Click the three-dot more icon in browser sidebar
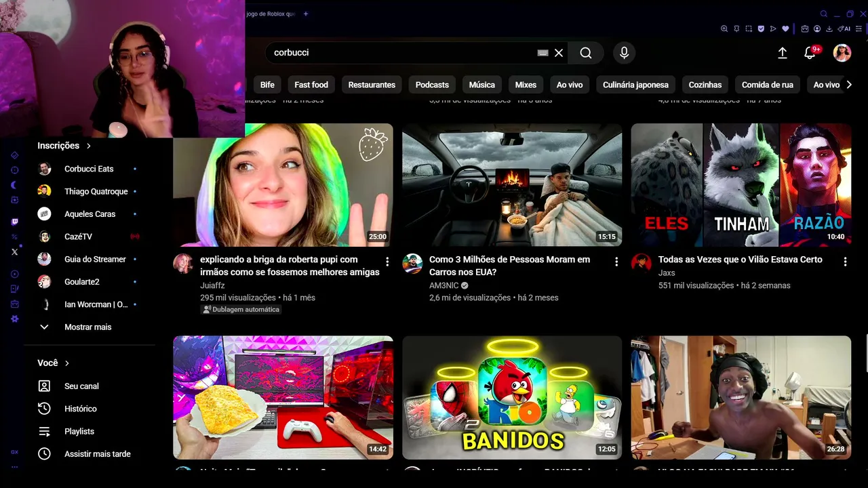 tap(15, 467)
